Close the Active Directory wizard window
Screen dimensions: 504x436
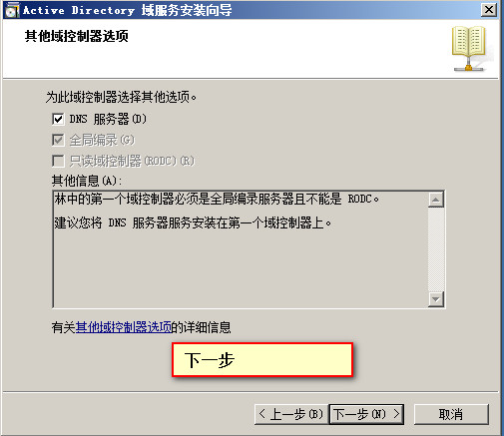pyautogui.click(x=489, y=10)
